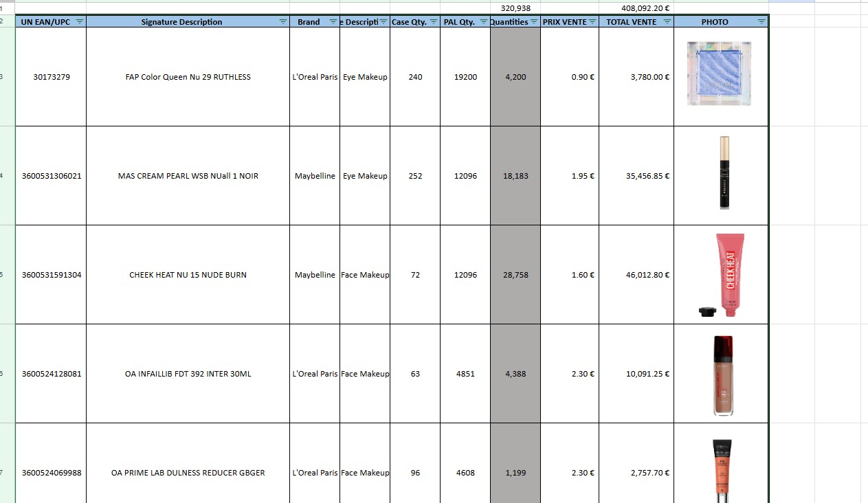Click the FAP Color Queen Nu 29 RUTHLESS cell
The width and height of the screenshot is (868, 503).
tap(188, 77)
